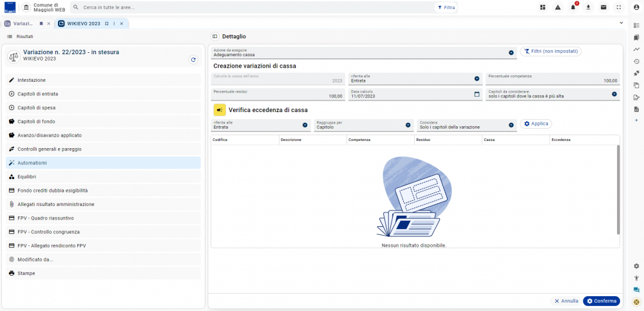Click the cookie icon at sidebar bottom
This screenshot has width=644, height=311.
point(637,302)
